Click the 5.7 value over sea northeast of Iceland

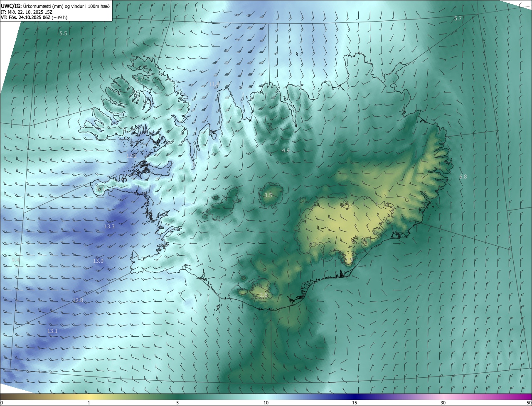458,19
